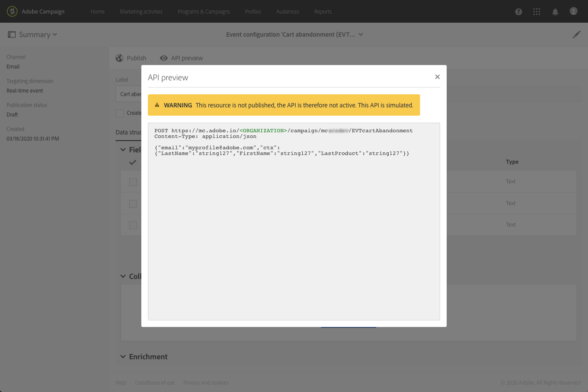Click the Summary panel layout icon
The width and height of the screenshot is (588, 392).
12,34
